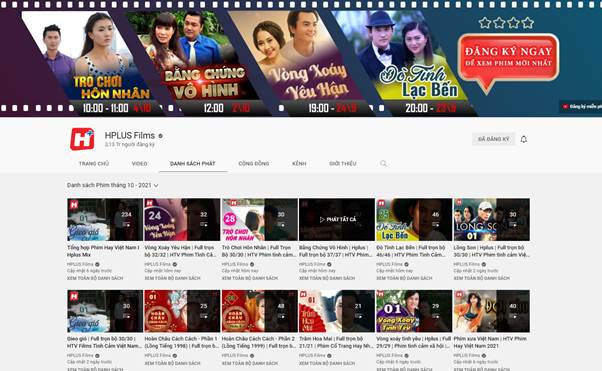Click HPLUS Films channel name under Long Sơn playlist
Viewport: 602px width, 371px height.
coord(467,264)
